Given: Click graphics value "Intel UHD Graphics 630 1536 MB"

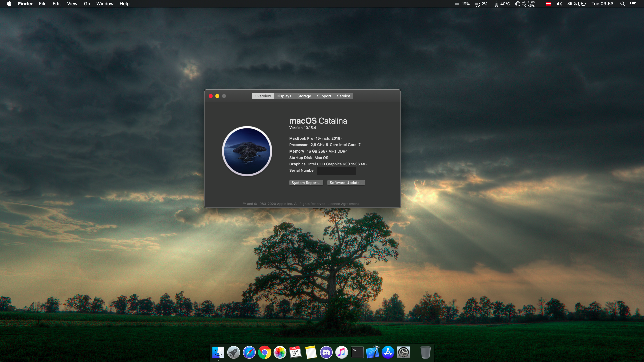Looking at the screenshot, I should 337,164.
